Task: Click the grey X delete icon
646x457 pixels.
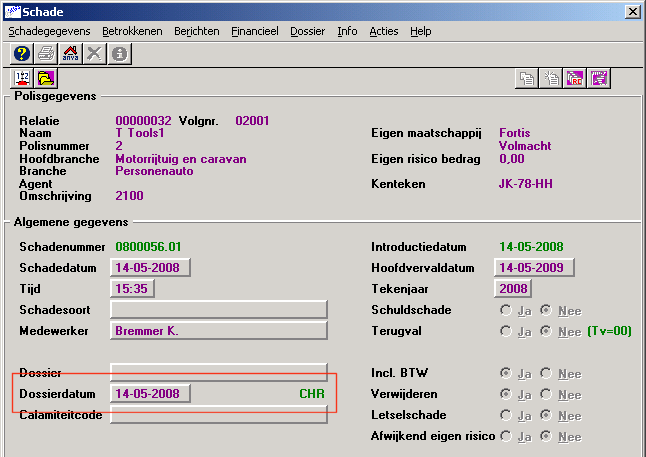Action: [x=94, y=54]
